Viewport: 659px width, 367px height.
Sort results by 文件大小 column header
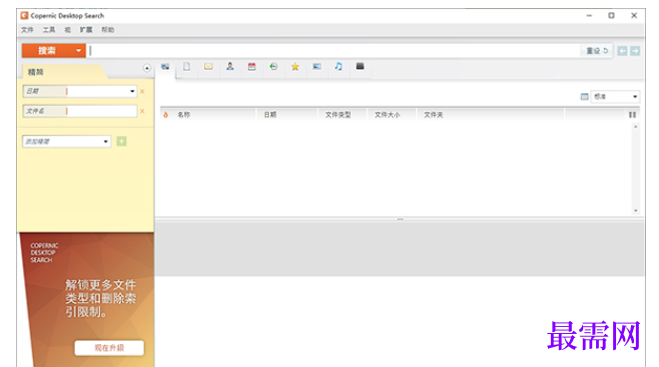point(387,115)
